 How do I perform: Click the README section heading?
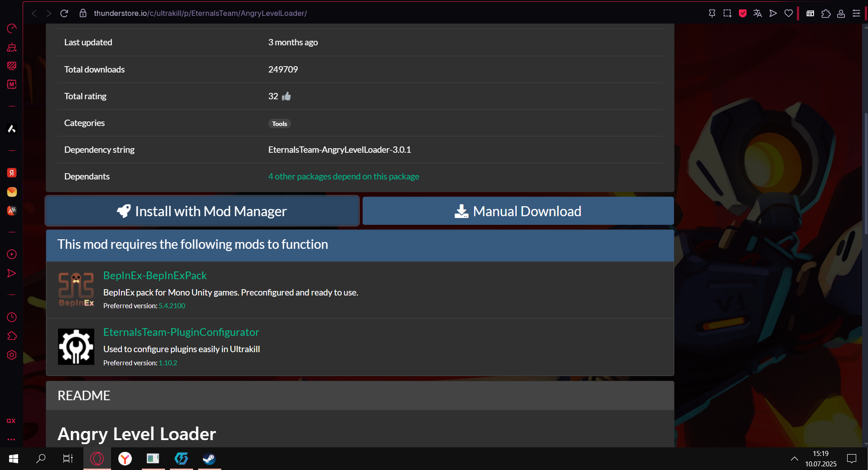(84, 396)
